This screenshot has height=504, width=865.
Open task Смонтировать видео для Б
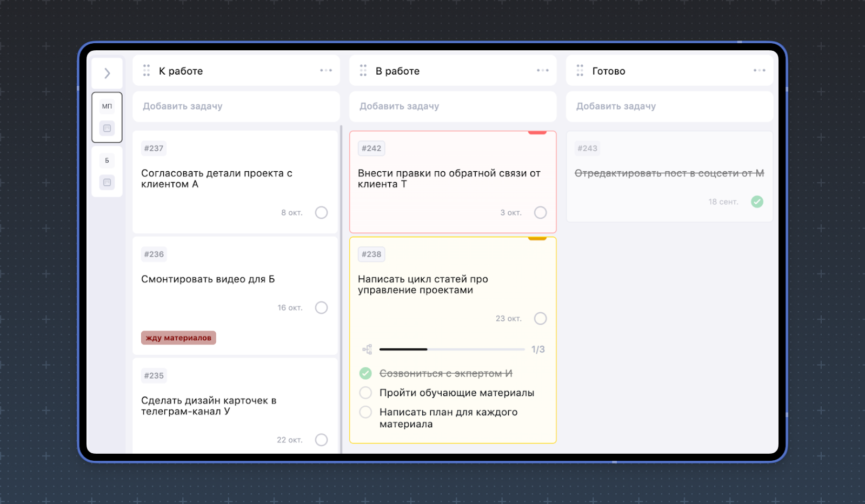pyautogui.click(x=208, y=279)
